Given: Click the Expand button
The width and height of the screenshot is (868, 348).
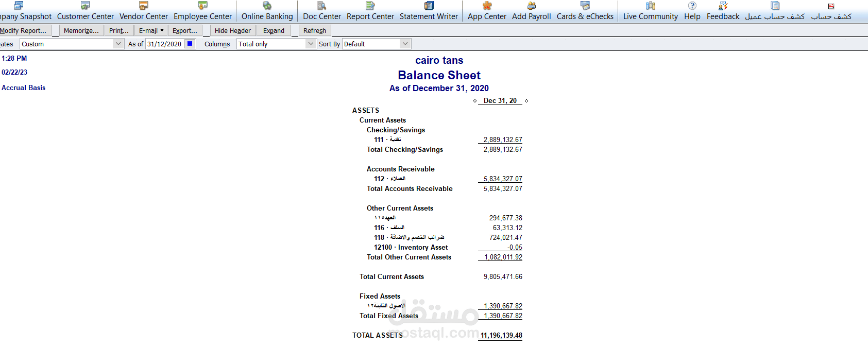Looking at the screenshot, I should coord(274,31).
